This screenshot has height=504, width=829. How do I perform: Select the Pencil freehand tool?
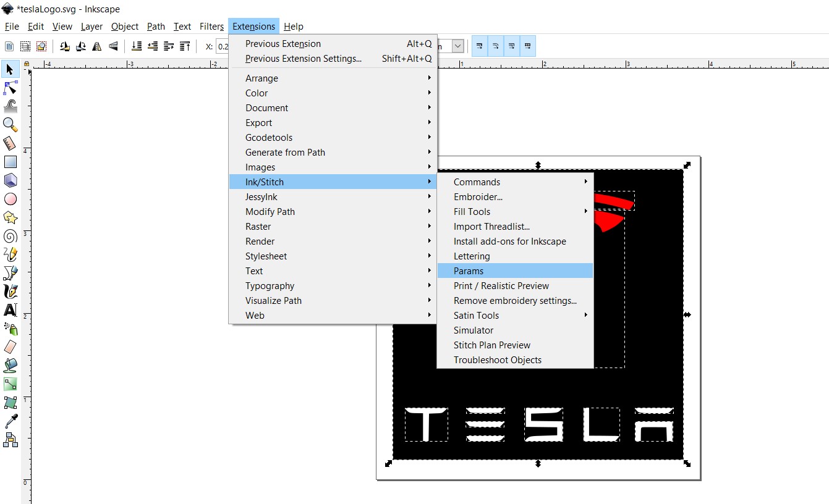tap(10, 254)
